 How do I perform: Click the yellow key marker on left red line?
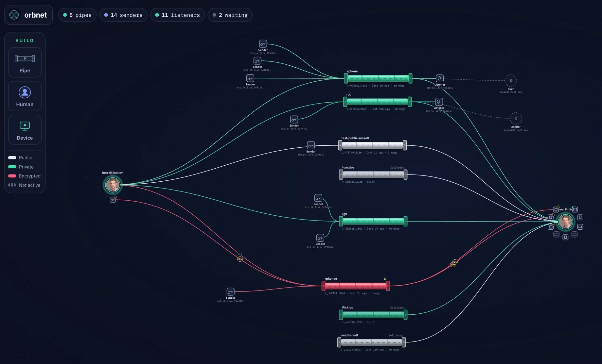240,259
